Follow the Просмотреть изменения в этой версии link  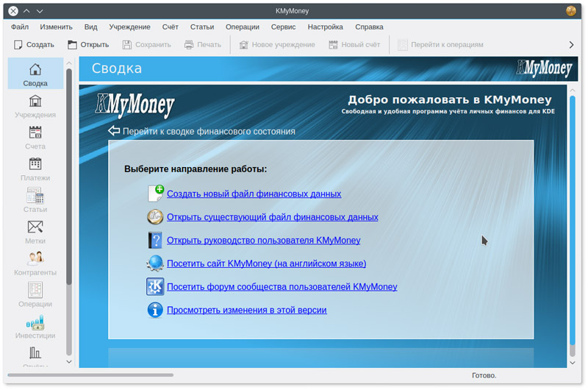tap(247, 311)
